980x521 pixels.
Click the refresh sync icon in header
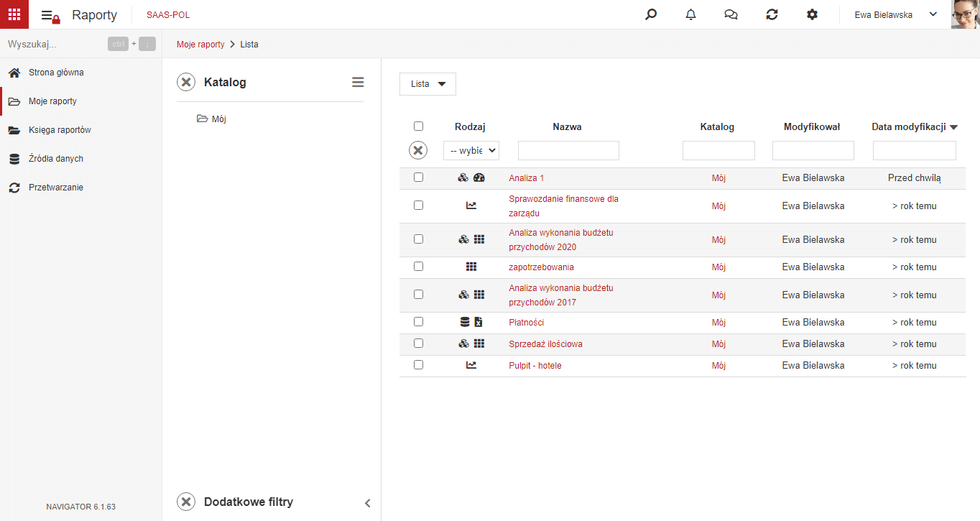click(772, 14)
